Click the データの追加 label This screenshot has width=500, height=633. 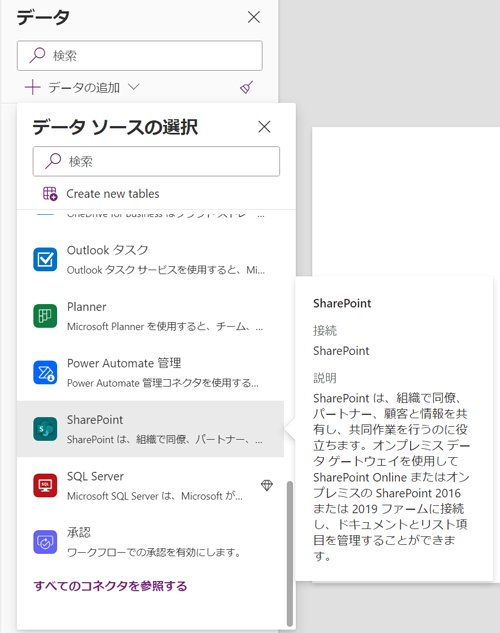84,87
